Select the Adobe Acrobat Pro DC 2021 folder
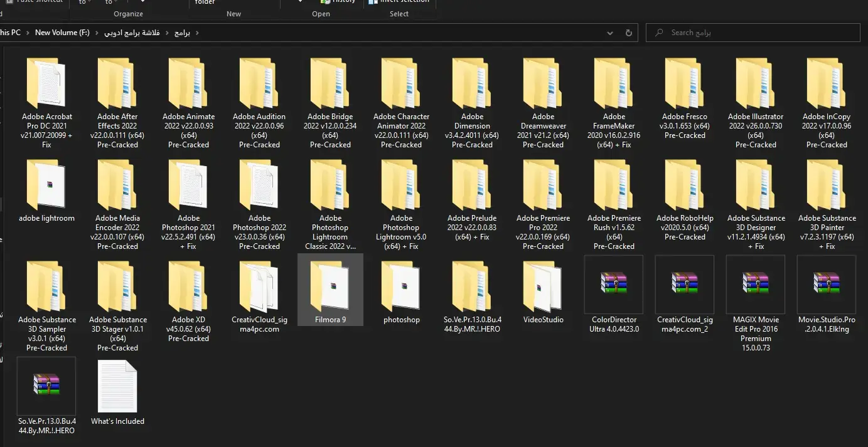 pos(46,102)
